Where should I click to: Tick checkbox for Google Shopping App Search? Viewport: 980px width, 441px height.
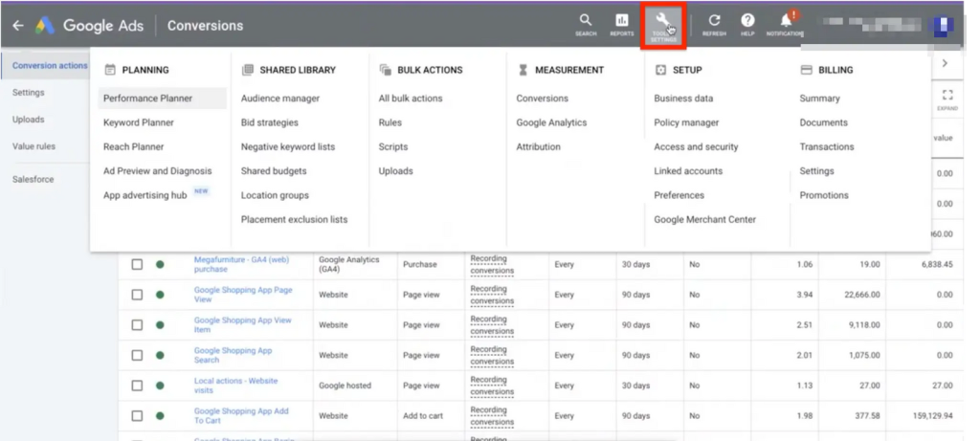[137, 355]
